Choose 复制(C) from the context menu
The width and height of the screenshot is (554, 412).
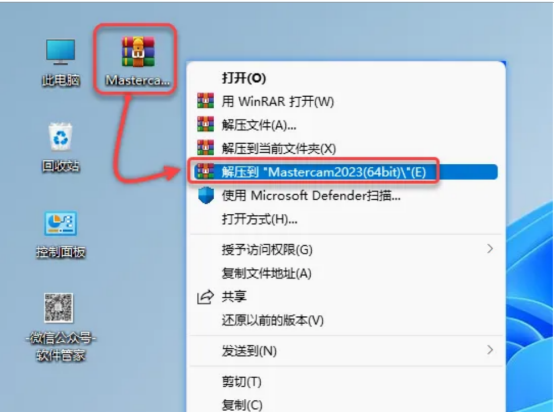(x=346, y=405)
